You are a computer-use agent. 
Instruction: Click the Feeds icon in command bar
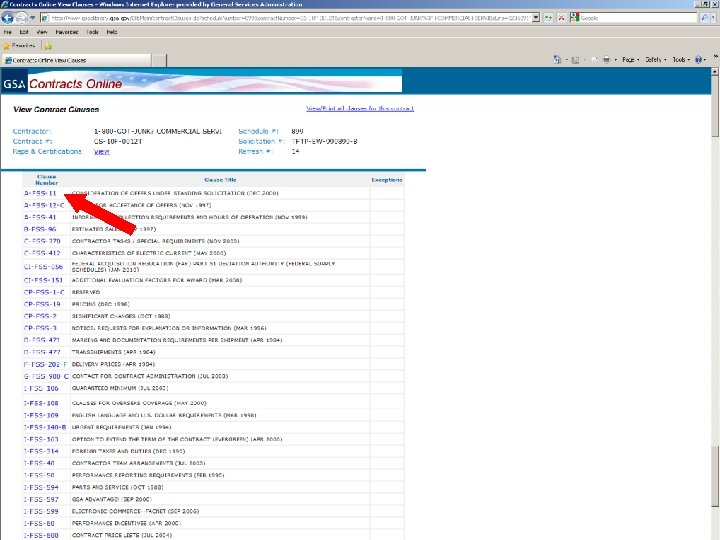575,60
